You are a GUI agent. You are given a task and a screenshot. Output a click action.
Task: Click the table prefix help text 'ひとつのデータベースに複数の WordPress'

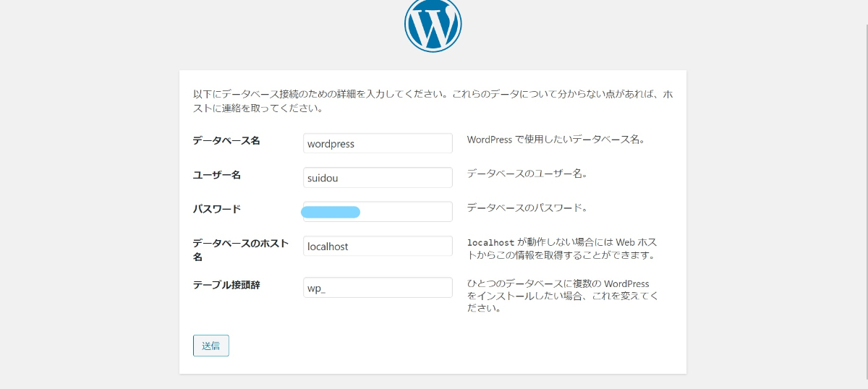click(x=563, y=295)
